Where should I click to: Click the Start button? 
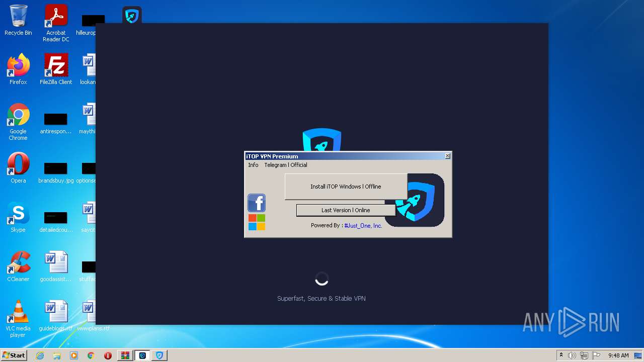(x=14, y=355)
